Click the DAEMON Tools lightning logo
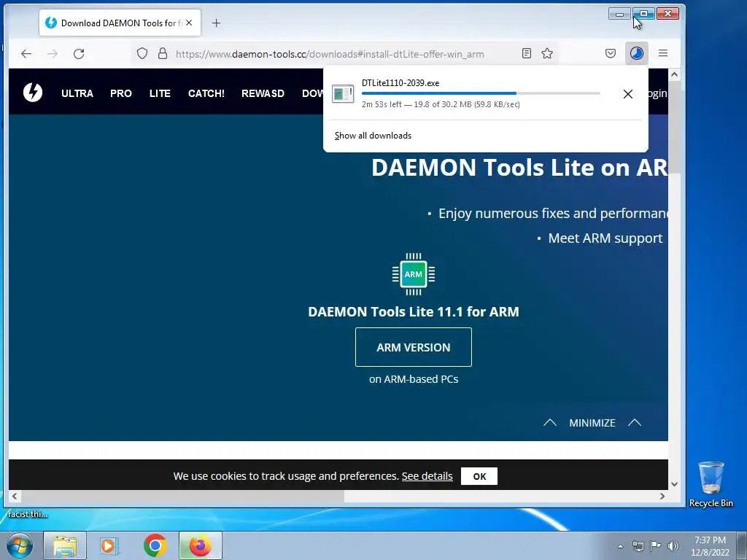 (33, 93)
